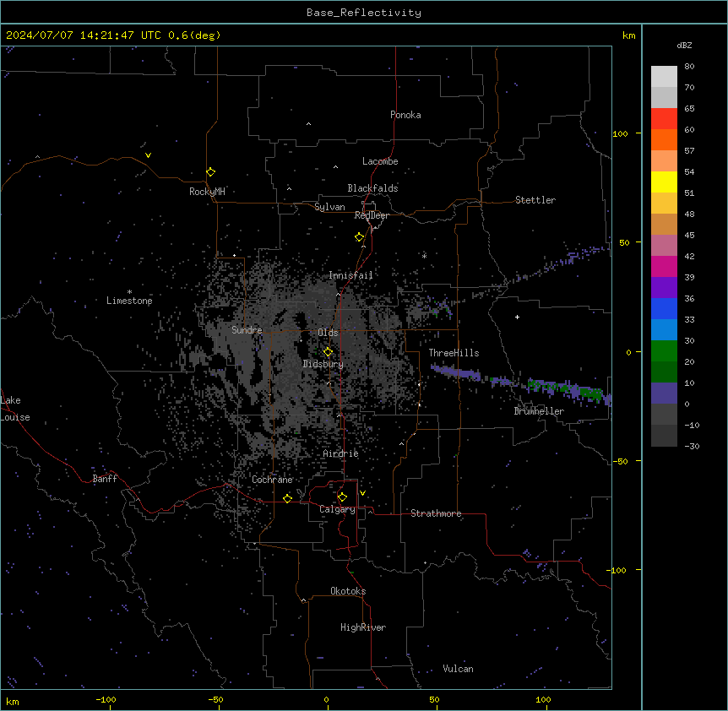Click the Sundre label
This screenshot has height=711, width=728.
(247, 330)
